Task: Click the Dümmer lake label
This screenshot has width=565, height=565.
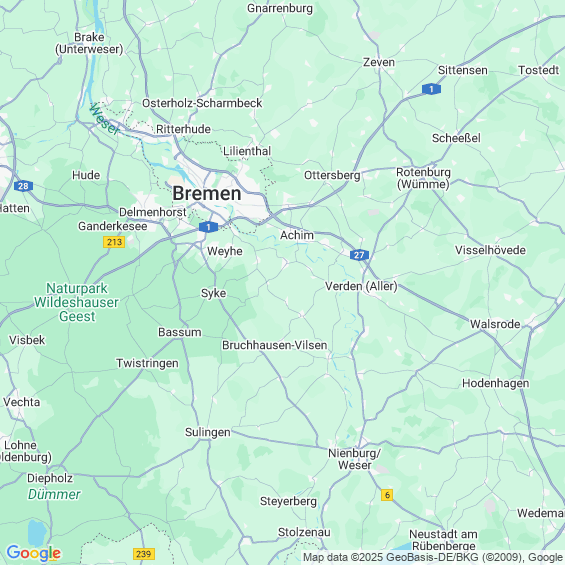Action: tap(54, 494)
